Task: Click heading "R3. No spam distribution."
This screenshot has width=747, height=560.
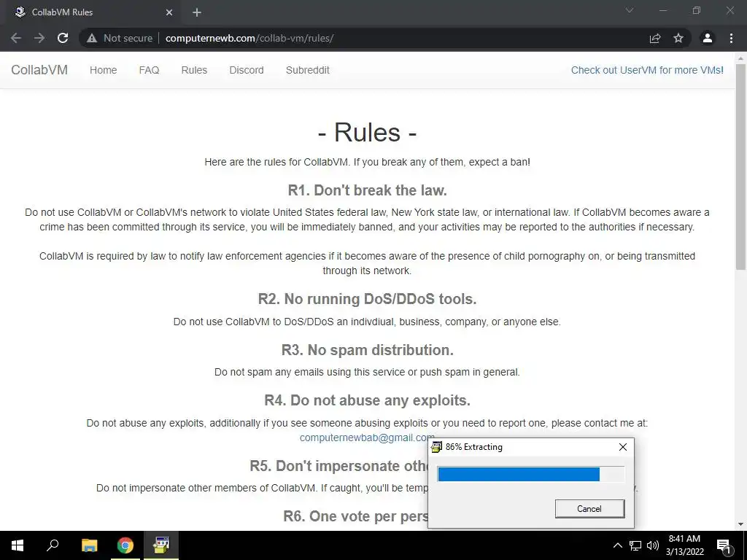Action: tap(368, 350)
